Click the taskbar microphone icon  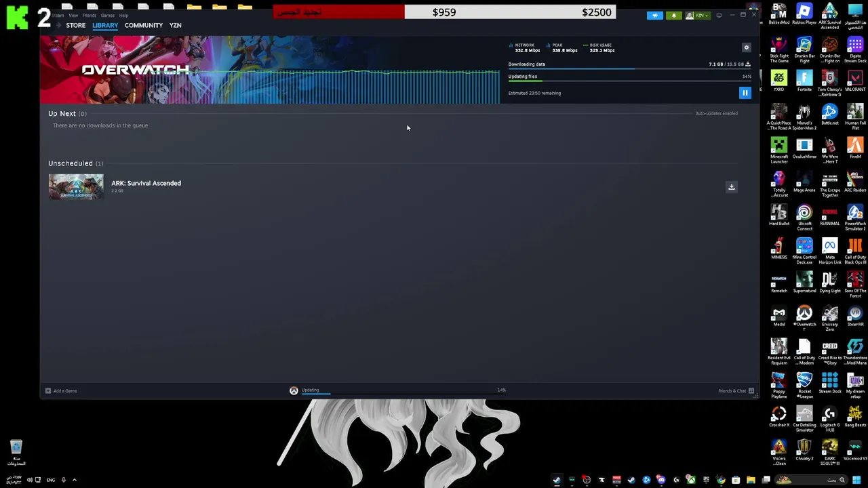64,480
